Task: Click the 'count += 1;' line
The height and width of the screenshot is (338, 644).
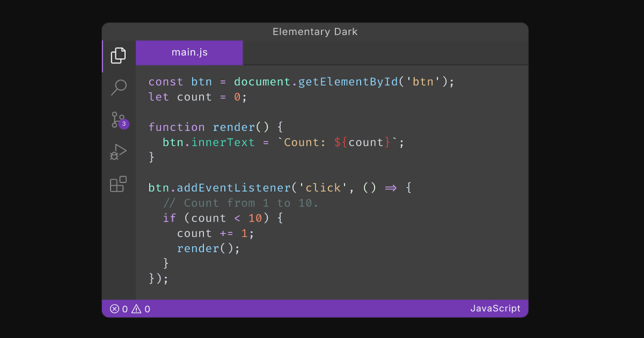Action: click(x=216, y=233)
